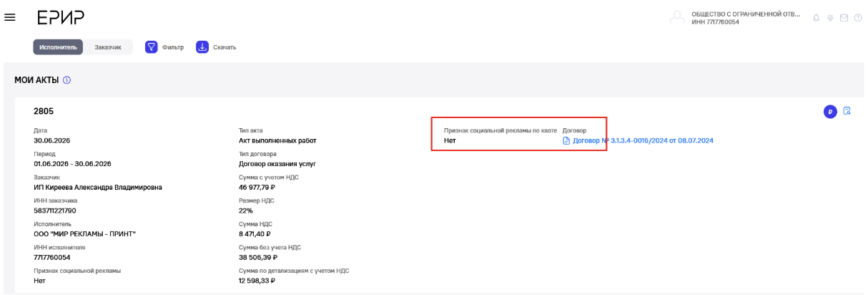The width and height of the screenshot is (868, 295).
Task: Select act number 2805 heading
Action: [44, 112]
